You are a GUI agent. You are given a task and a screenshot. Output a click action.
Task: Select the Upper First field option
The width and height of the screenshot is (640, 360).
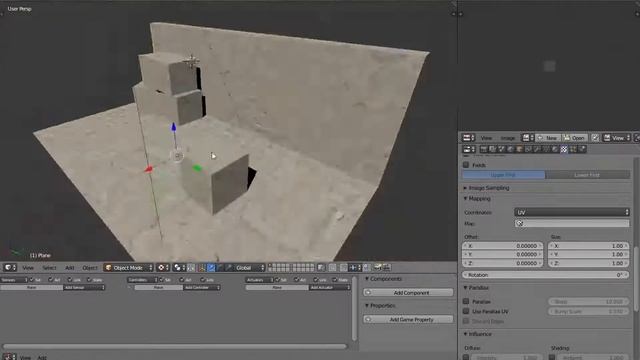tap(504, 175)
